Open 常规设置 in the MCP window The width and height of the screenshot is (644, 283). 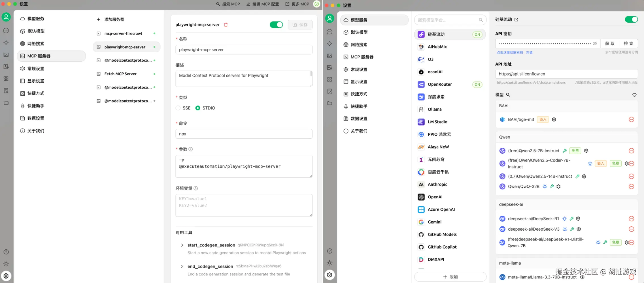pyautogui.click(x=51, y=68)
